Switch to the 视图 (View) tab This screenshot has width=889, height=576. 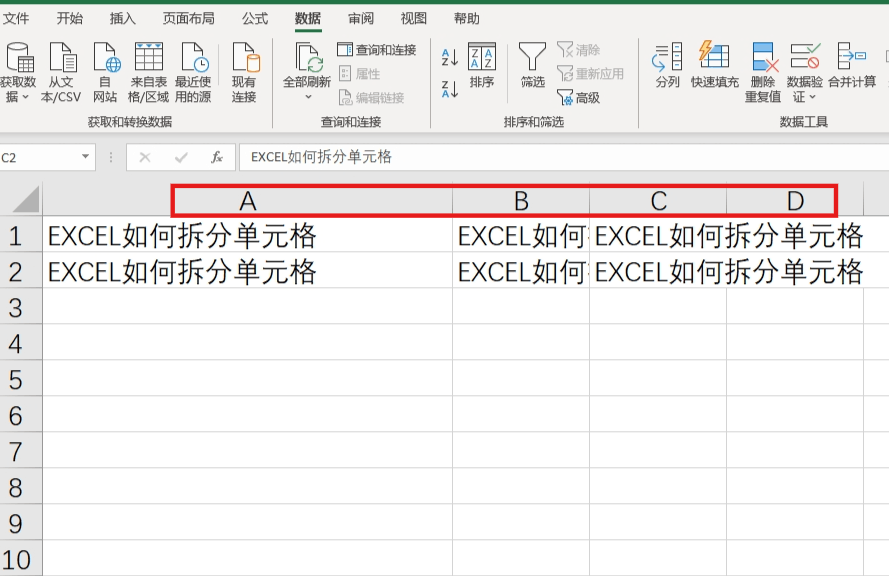(413, 19)
